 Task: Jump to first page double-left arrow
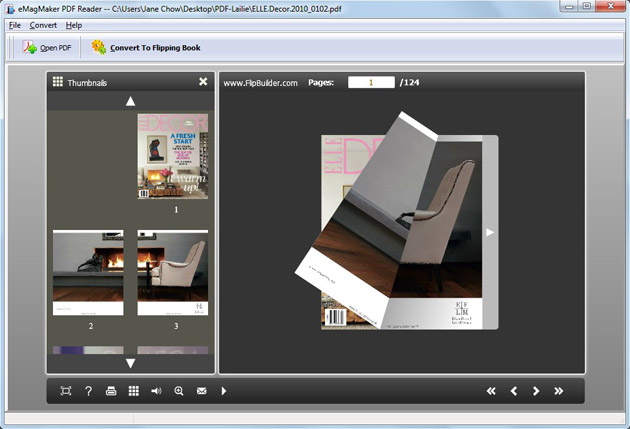click(491, 391)
